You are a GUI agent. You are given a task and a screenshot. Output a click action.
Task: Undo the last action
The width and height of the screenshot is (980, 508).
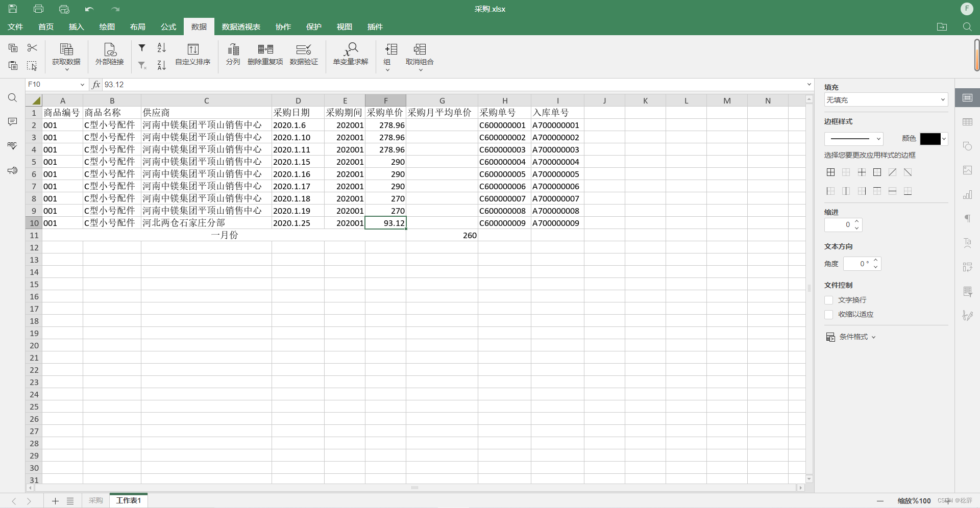(89, 9)
